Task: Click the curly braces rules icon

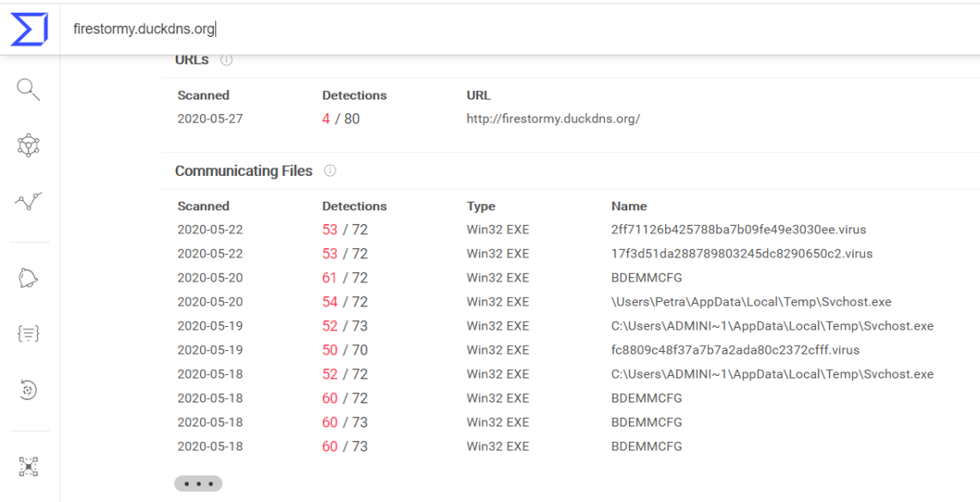Action: coord(29,335)
